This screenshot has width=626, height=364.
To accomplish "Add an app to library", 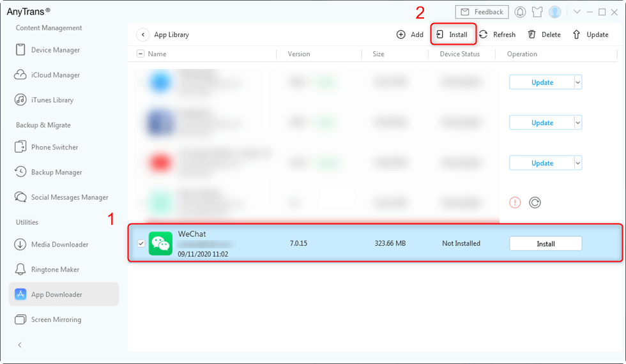I will [410, 34].
